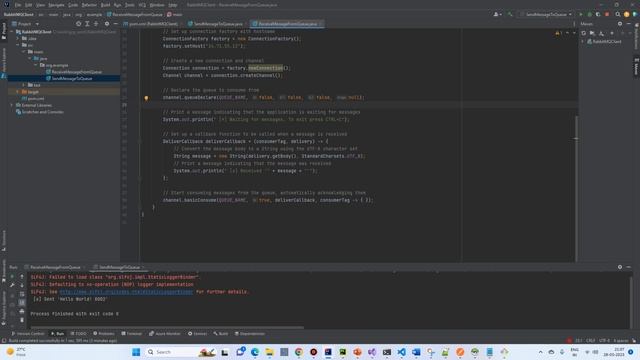Open the vertical Maven side tab
640x360 pixels.
point(636,66)
